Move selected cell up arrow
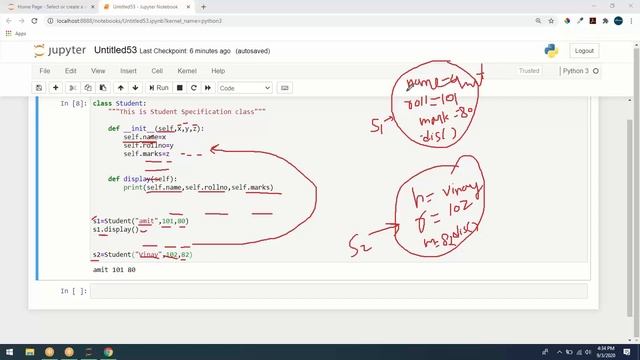This screenshot has width=640, height=360. 120,88
